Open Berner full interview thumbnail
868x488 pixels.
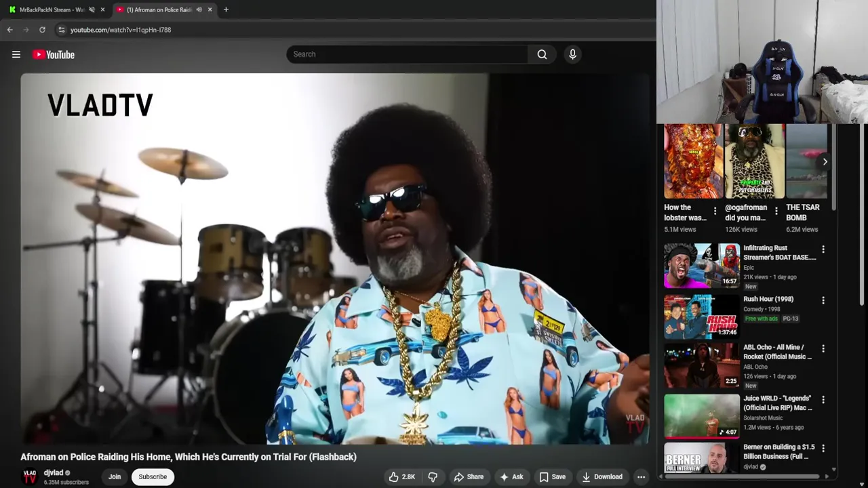(x=702, y=458)
